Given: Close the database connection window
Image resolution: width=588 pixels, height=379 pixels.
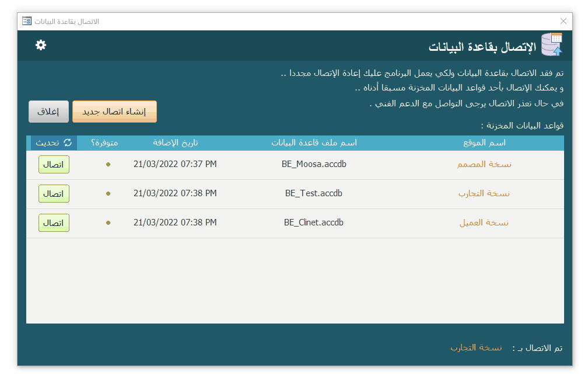Looking at the screenshot, I should 563,21.
